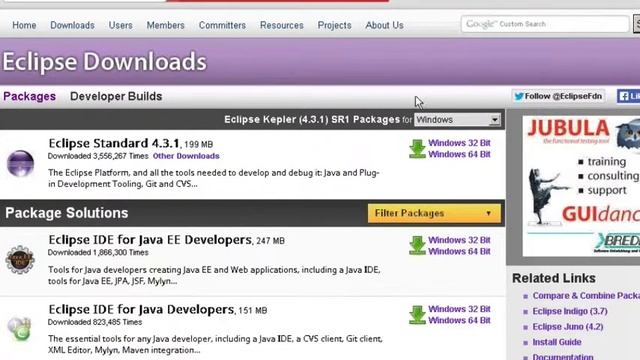The width and height of the screenshot is (640, 360).
Task: Open the Other Downloads link
Action: click(x=186, y=156)
